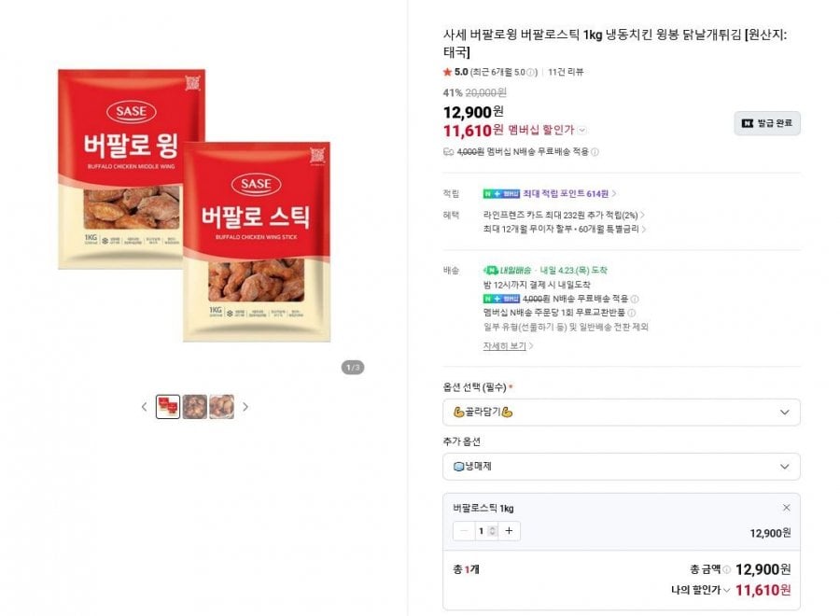Click info icon beside 멤버십 N배송 무료배송 적용
The image size is (840, 616).
coord(595,151)
